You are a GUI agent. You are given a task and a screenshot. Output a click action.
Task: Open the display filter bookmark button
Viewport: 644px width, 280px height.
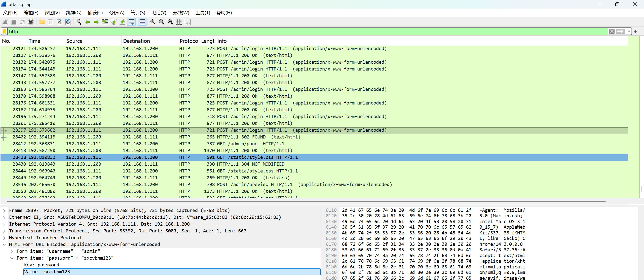[4, 31]
